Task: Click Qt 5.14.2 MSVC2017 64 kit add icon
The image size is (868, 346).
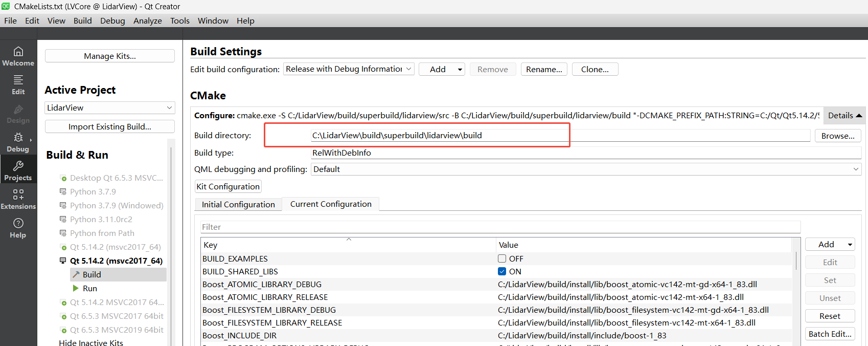Action: [x=63, y=303]
